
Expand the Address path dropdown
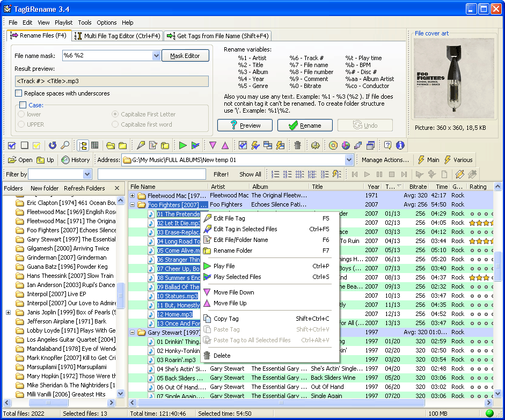coord(349,160)
